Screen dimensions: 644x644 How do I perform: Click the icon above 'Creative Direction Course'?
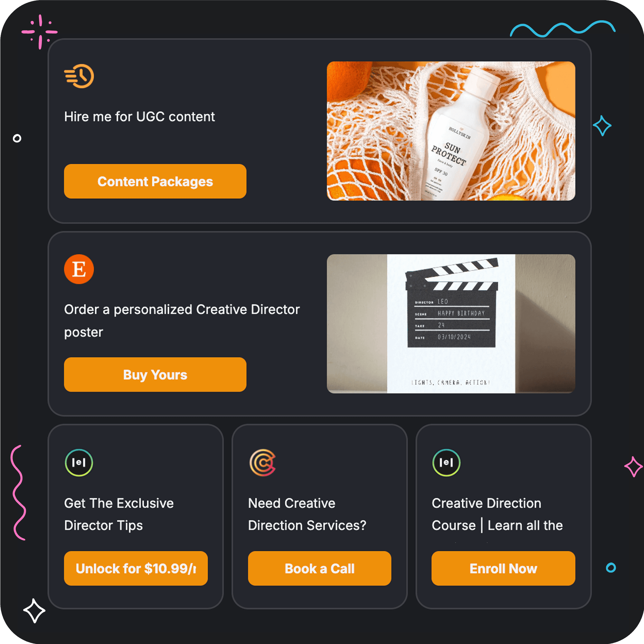[446, 462]
